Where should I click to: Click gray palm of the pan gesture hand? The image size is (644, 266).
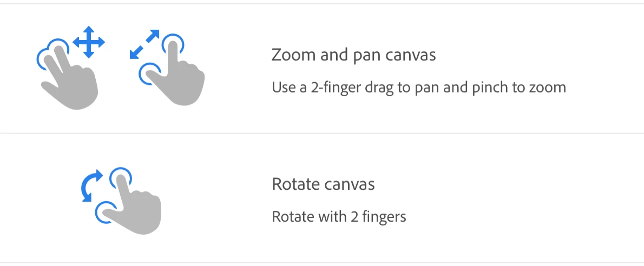pos(77,90)
